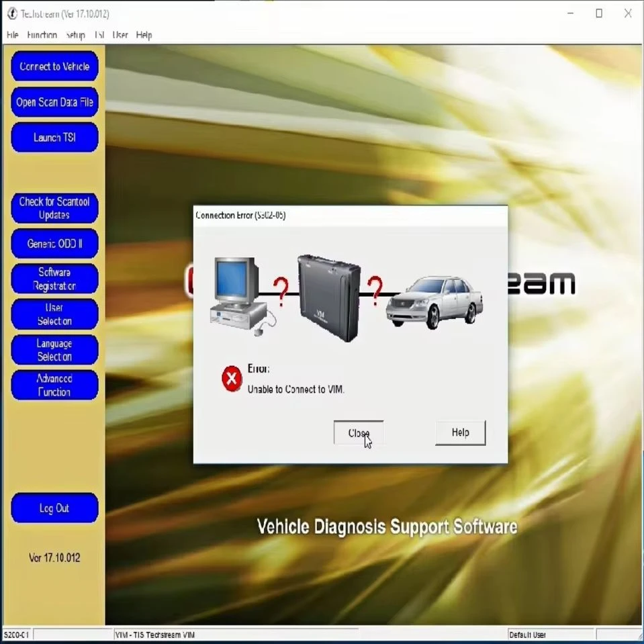
Task: Click Connect to Vehicle button
Action: click(x=54, y=66)
